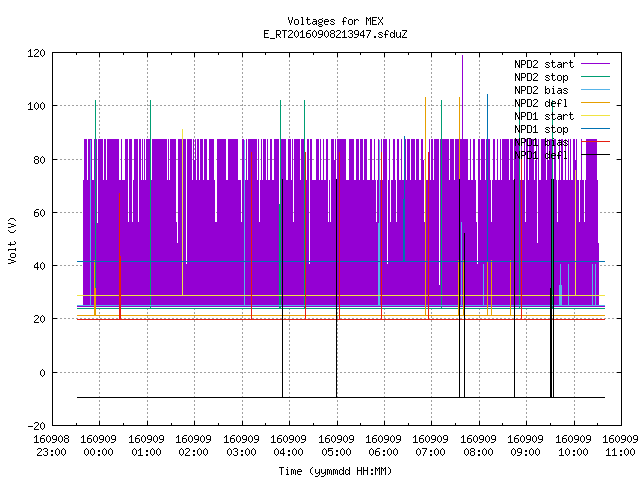Click the 40 y-axis tick label
The width and height of the screenshot is (640, 480).
39,266
